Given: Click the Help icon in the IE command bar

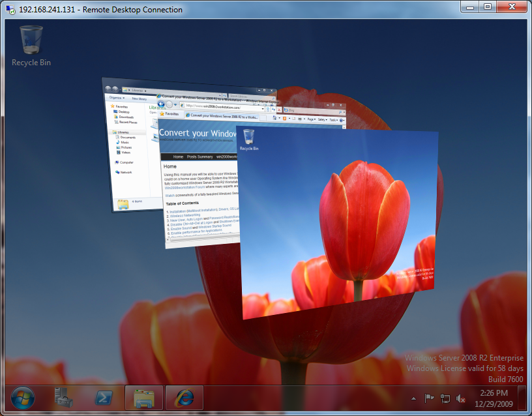Looking at the screenshot, I should [x=341, y=120].
